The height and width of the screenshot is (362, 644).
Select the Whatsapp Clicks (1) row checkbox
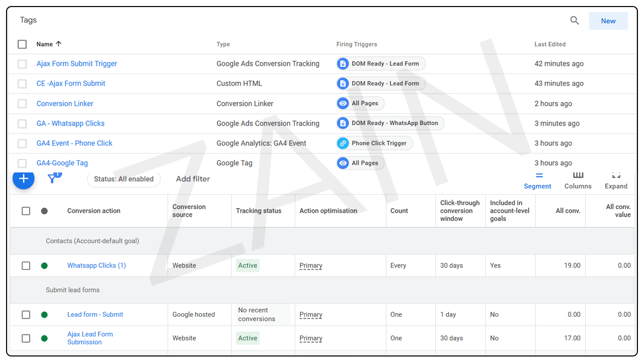point(26,265)
